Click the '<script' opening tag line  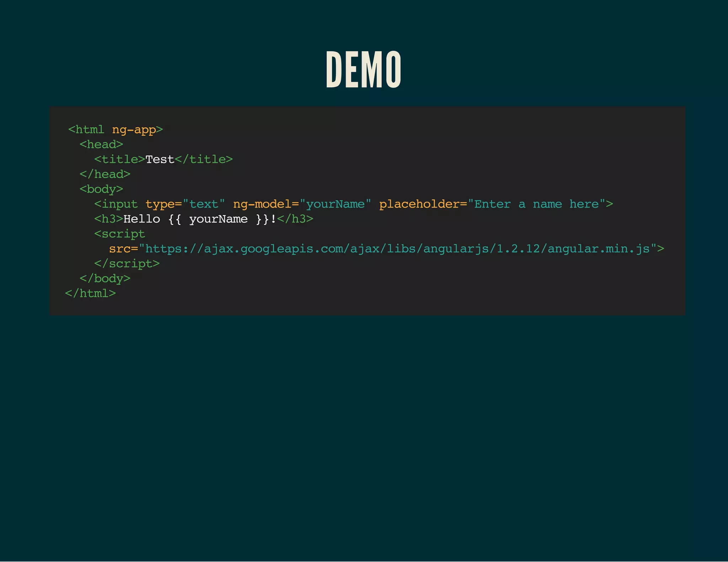tap(119, 234)
